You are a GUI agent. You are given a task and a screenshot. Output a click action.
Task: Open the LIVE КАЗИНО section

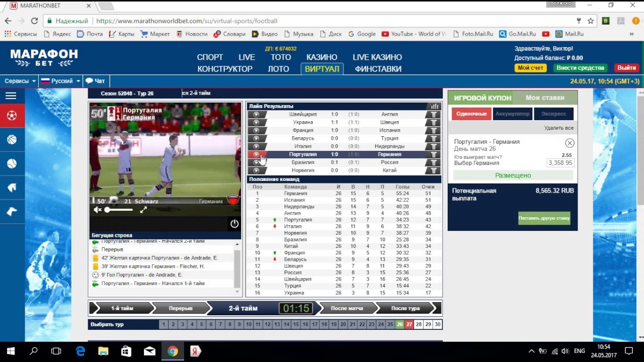tap(377, 57)
